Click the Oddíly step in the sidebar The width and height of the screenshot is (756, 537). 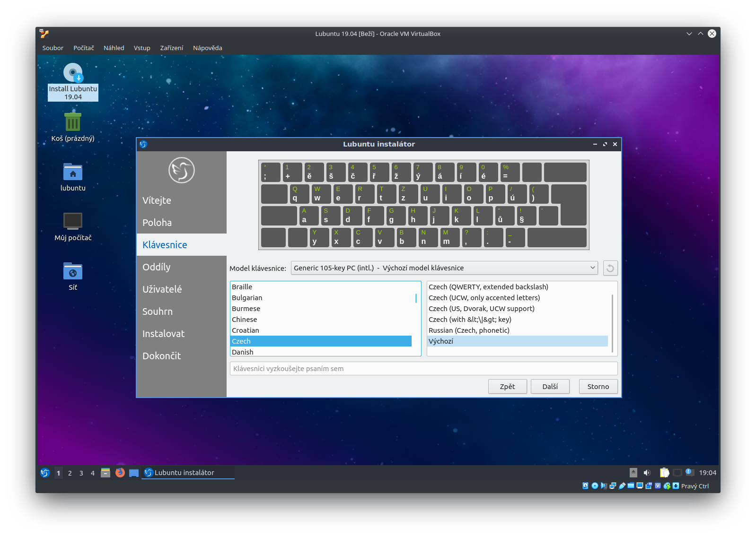coord(182,267)
